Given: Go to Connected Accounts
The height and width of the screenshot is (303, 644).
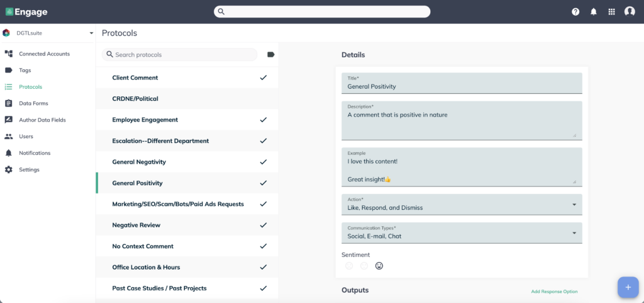Looking at the screenshot, I should [x=45, y=54].
